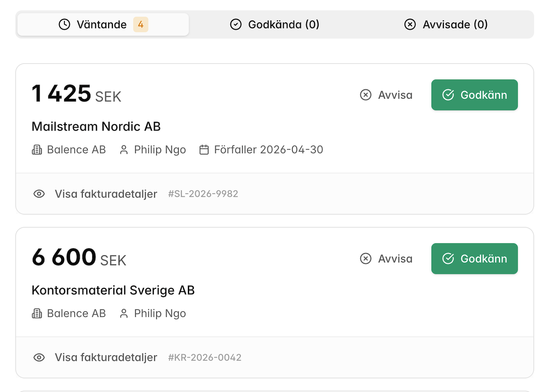
Task: Click the person icon beside Philip Ngo in Mailstream card
Action: pos(124,150)
